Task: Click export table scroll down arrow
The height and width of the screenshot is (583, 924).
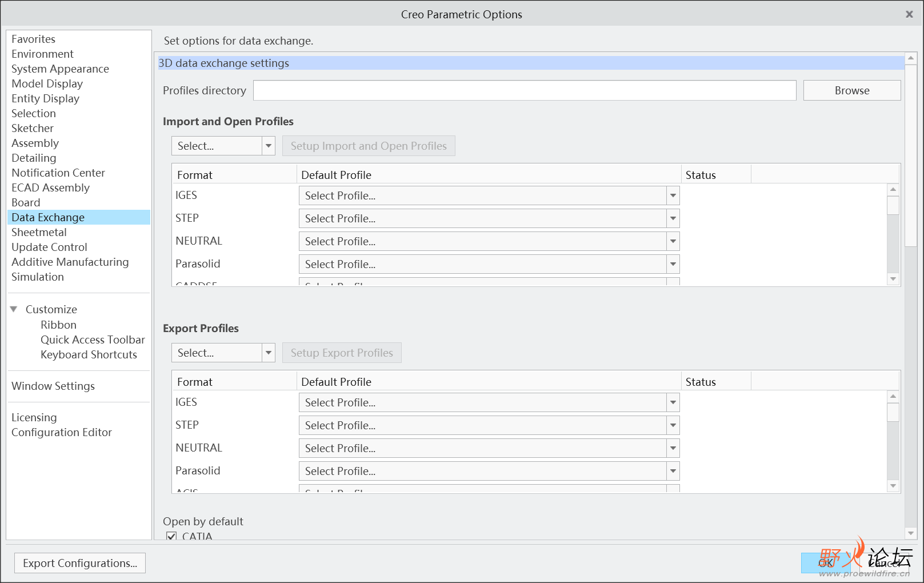Action: (893, 486)
